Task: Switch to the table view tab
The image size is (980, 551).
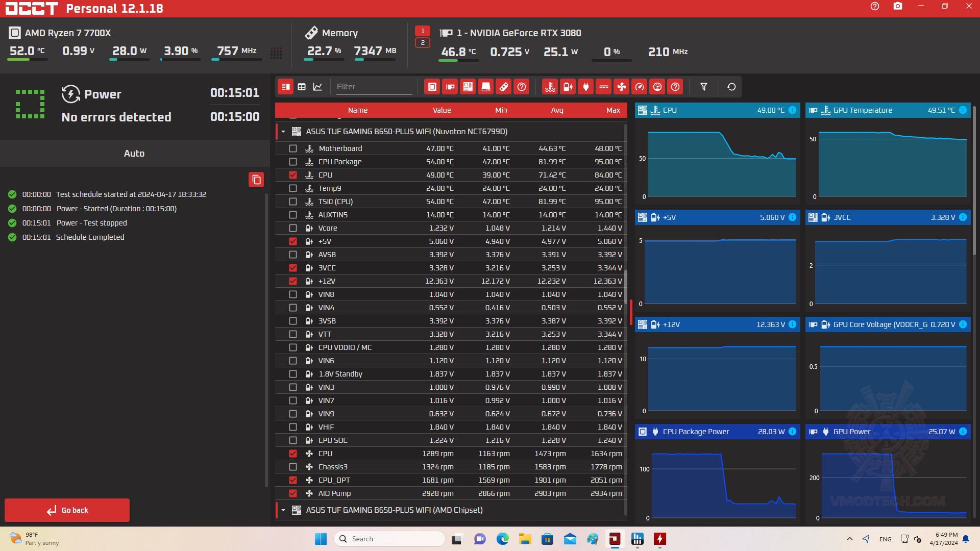Action: tap(302, 87)
